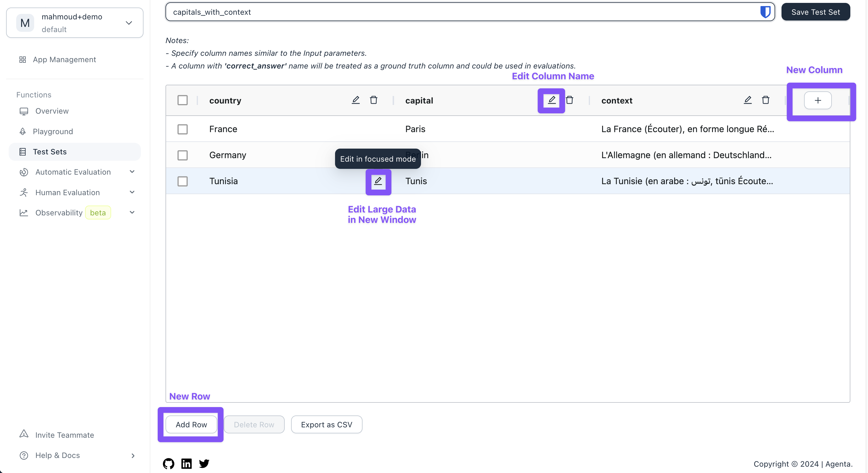Delete the capital column
868x473 pixels.
point(569,100)
